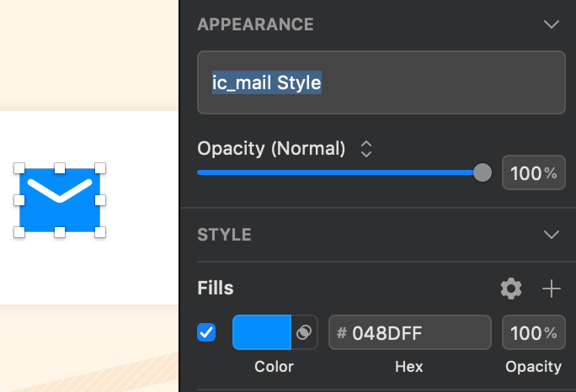Click the top-left selection handle of mail icon
This screenshot has height=392, width=576.
click(20, 168)
